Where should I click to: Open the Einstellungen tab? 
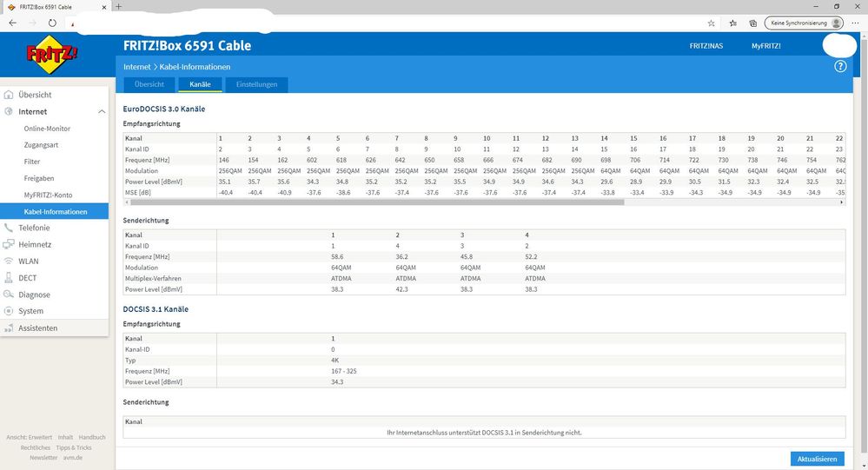[x=257, y=84]
